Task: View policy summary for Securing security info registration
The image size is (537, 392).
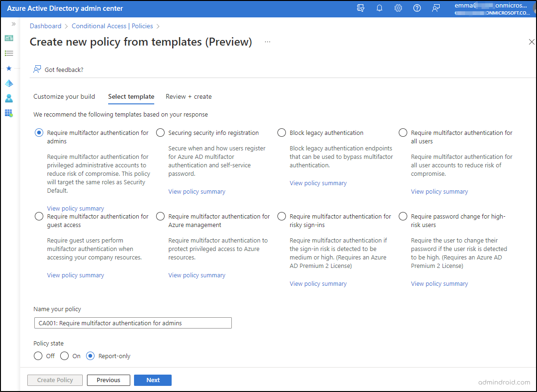Action: coord(197,192)
